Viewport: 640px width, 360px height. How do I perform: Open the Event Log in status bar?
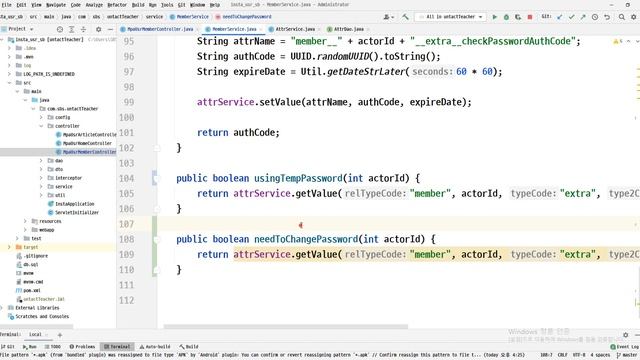coord(624,347)
